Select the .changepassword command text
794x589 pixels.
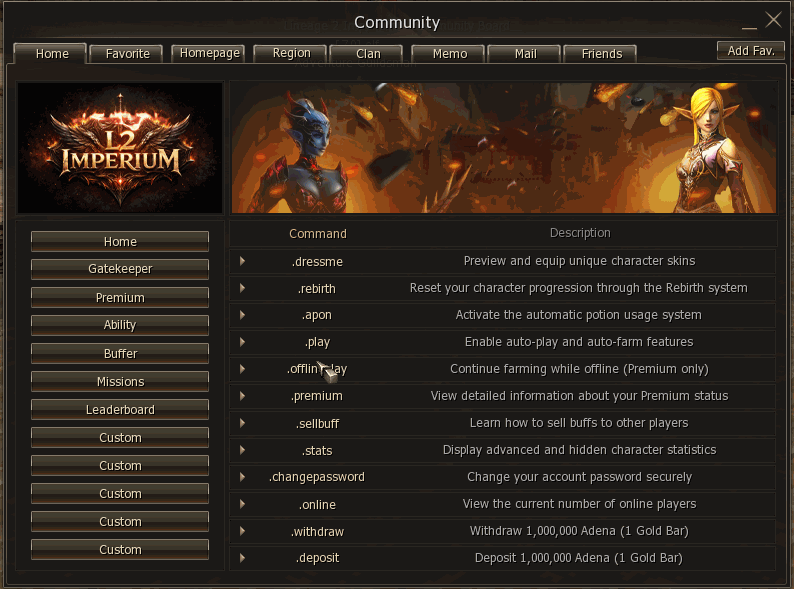[x=316, y=477]
